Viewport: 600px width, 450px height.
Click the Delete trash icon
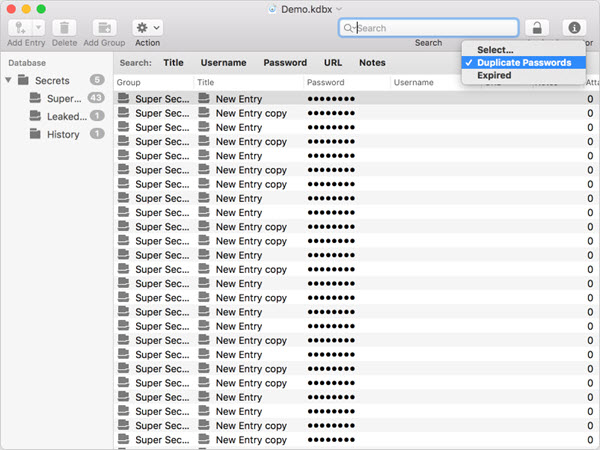(64, 28)
